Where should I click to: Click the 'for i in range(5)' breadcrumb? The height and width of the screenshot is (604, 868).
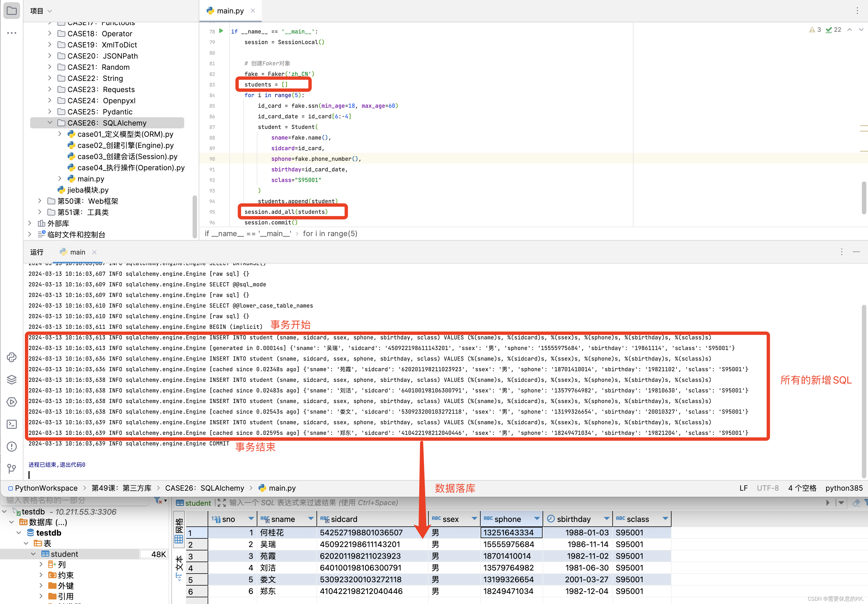(330, 234)
